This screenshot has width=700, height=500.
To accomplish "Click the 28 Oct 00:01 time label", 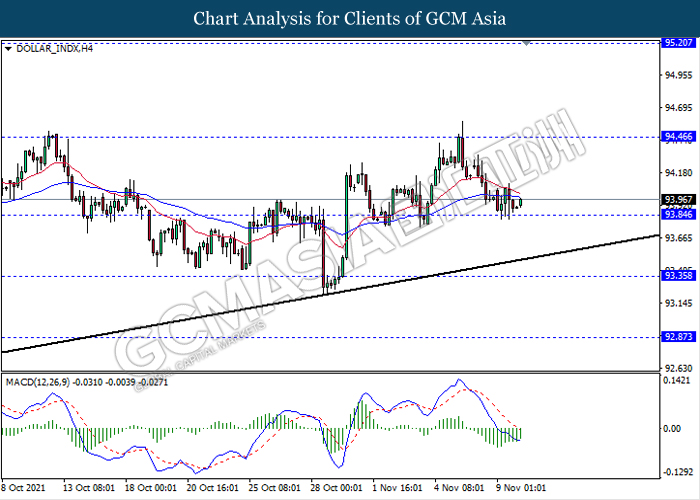I will 337,488.
